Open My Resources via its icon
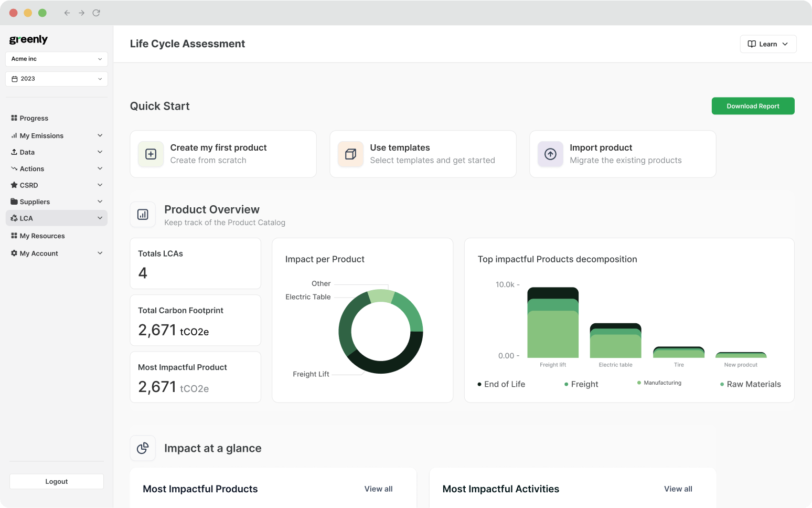This screenshot has width=812, height=508. pos(14,236)
